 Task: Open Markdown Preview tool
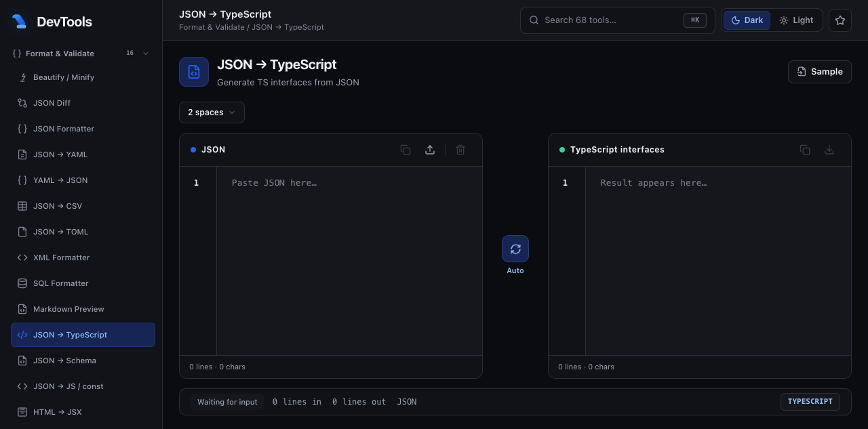click(x=83, y=309)
